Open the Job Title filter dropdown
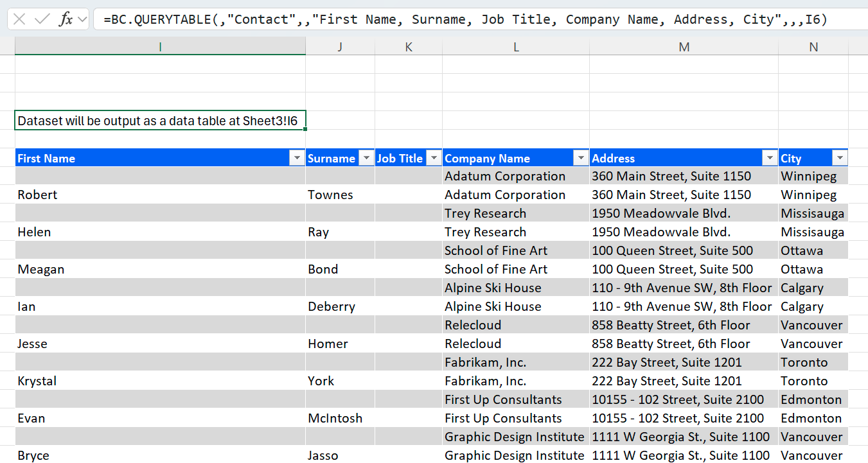Screen dimensions: 868x463 pos(434,158)
